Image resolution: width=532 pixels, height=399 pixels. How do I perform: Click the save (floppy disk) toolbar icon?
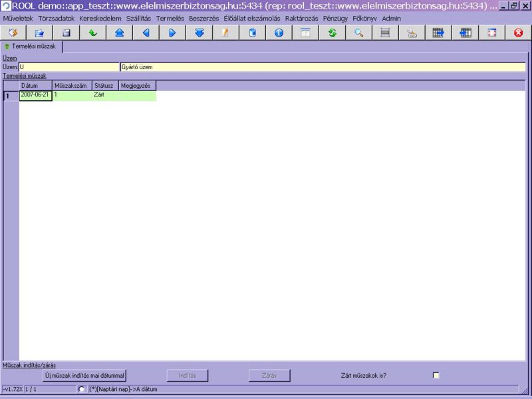66,33
